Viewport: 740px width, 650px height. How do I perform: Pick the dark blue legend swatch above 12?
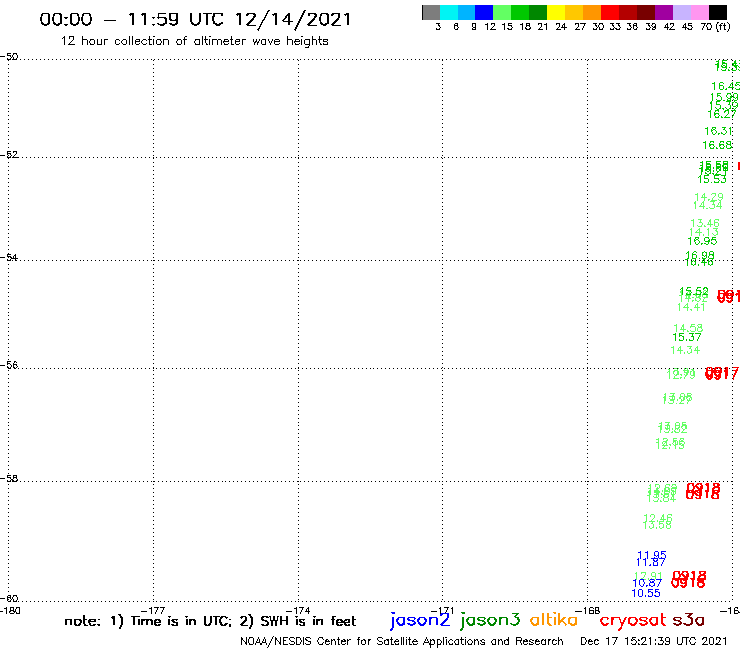click(x=484, y=12)
